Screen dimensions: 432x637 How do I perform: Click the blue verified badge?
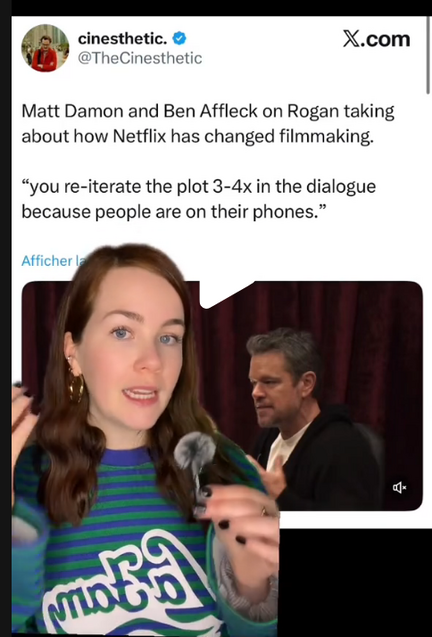[x=179, y=39]
